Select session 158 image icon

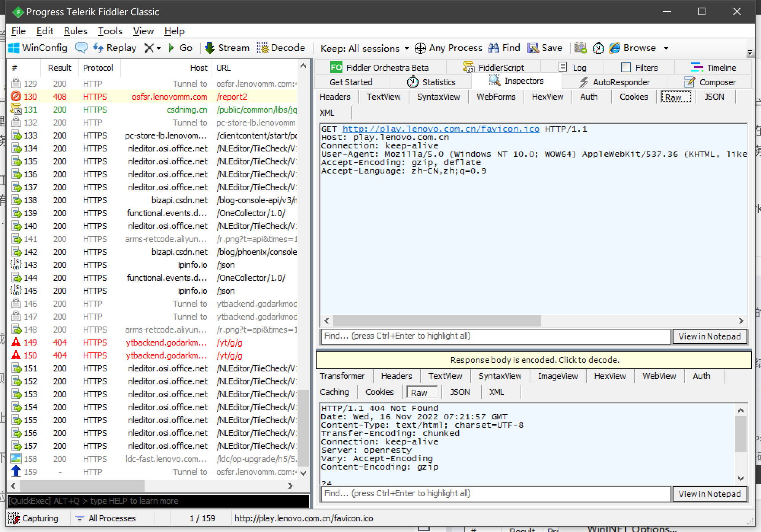coord(16,459)
